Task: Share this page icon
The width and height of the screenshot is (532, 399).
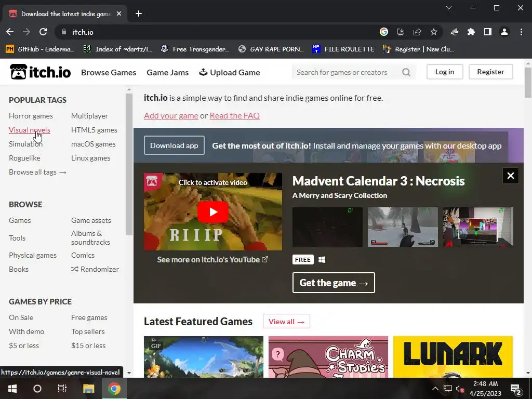Action: click(x=417, y=32)
